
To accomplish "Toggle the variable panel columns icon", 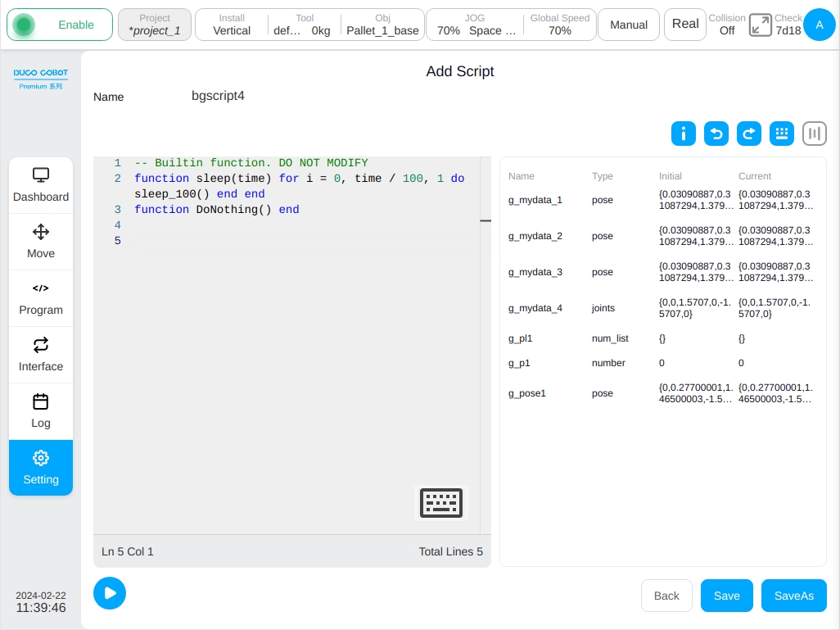I will click(815, 134).
